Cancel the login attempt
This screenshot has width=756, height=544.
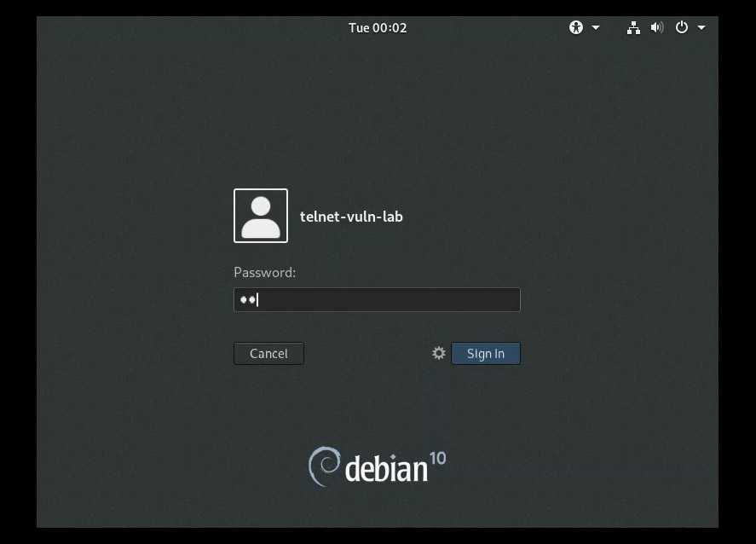coord(268,353)
